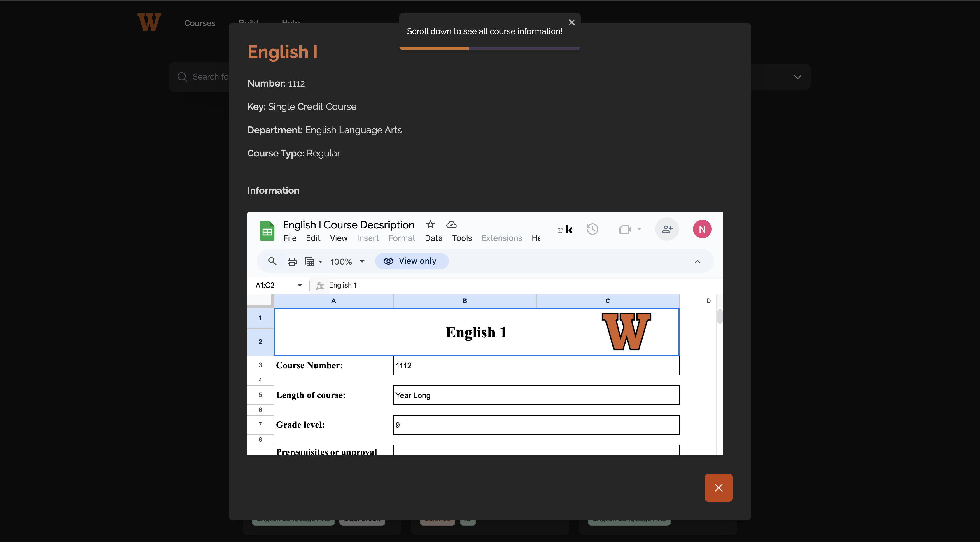Screen dimensions: 980x542
Task: Collapse the sheet toolbar with the chevron
Action: 697,261
